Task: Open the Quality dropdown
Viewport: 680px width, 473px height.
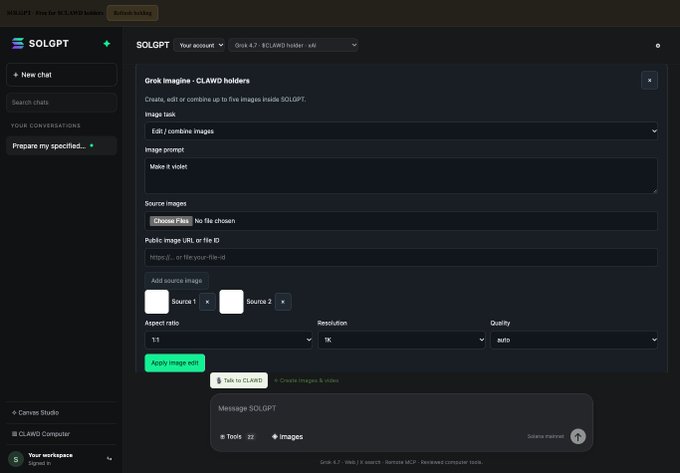Action: pos(574,340)
